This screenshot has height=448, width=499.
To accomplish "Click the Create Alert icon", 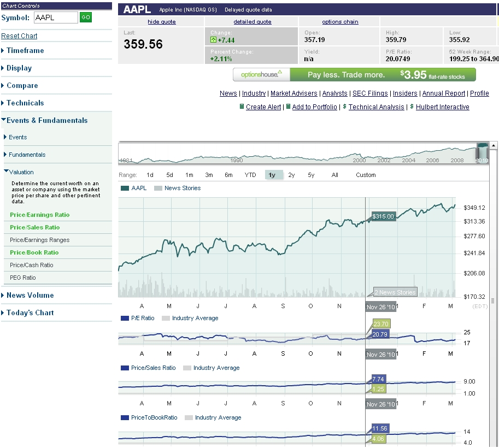I will point(242,107).
